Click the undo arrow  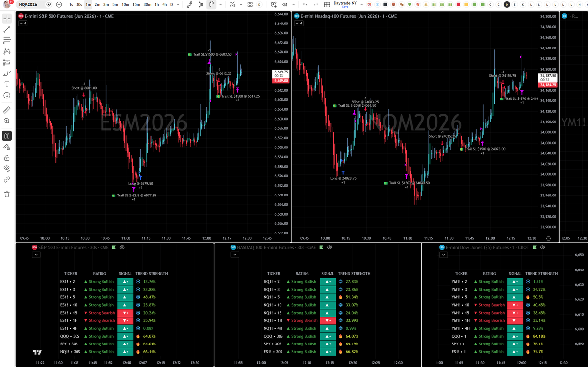pos(305,4)
